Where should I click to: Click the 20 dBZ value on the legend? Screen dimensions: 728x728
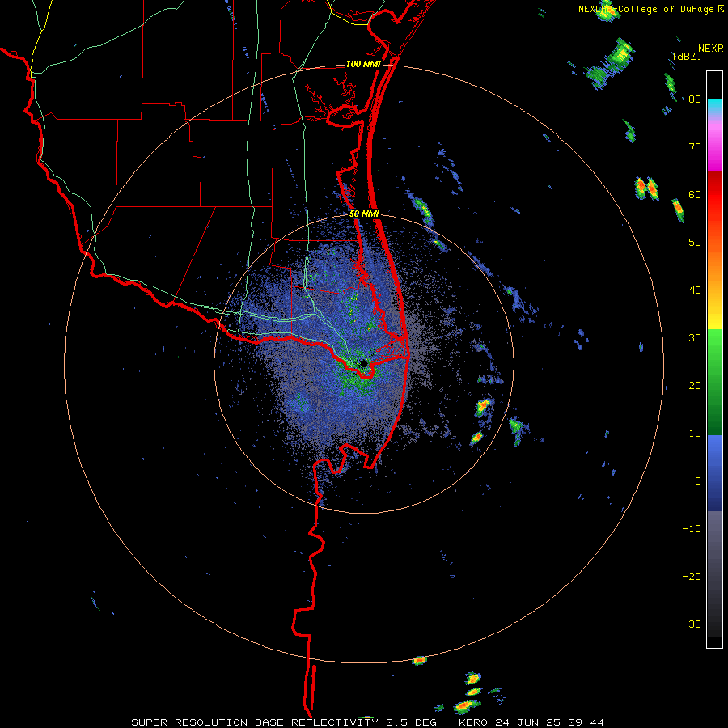(x=695, y=386)
